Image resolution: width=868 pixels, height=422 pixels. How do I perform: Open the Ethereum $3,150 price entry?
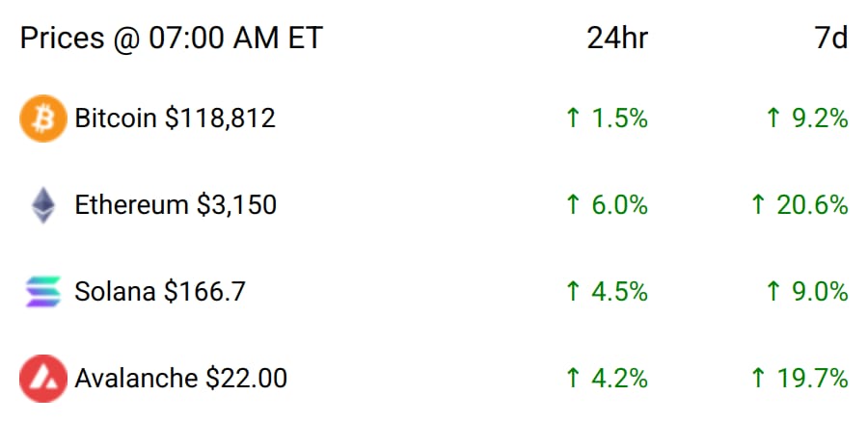pos(176,205)
